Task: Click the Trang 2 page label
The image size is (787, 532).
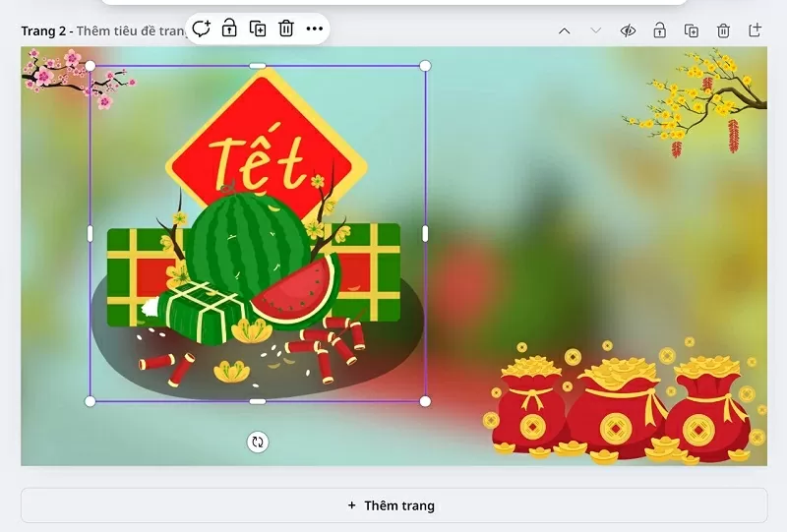Action: pyautogui.click(x=43, y=31)
